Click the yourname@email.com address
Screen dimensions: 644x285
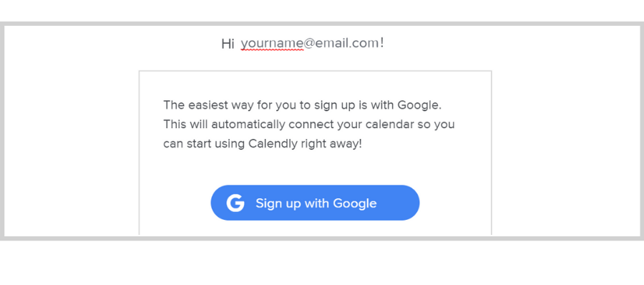pyautogui.click(x=310, y=43)
